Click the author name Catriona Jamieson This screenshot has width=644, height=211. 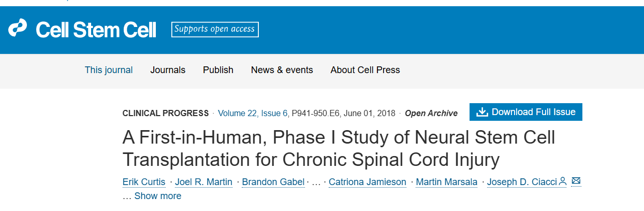(367, 182)
